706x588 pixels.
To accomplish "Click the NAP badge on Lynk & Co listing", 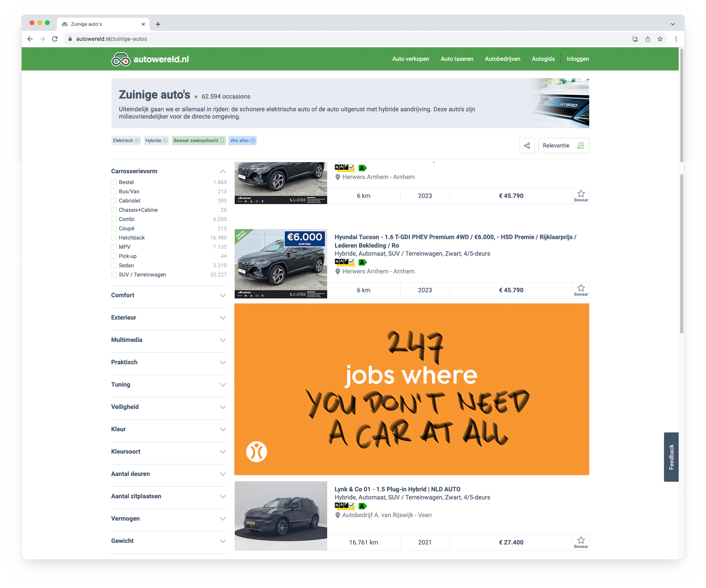I will click(x=345, y=506).
